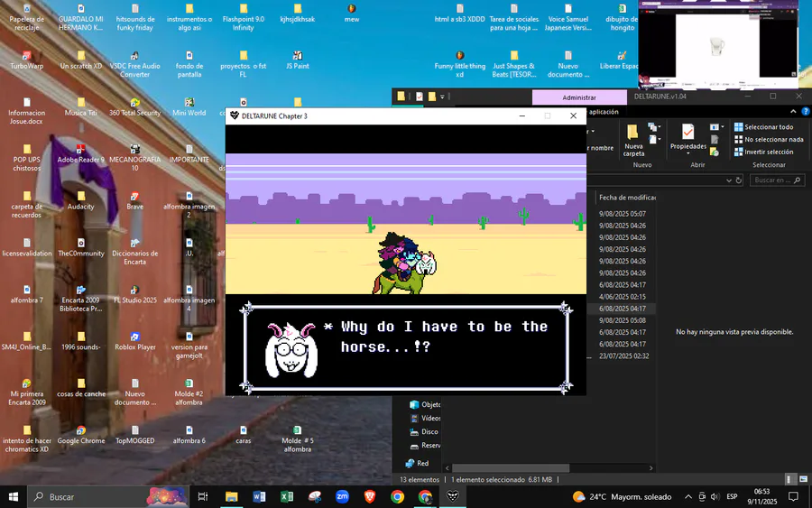The width and height of the screenshot is (812, 508).
Task: Click Seleccionar todo in Explorer ribbon
Action: 764,127
